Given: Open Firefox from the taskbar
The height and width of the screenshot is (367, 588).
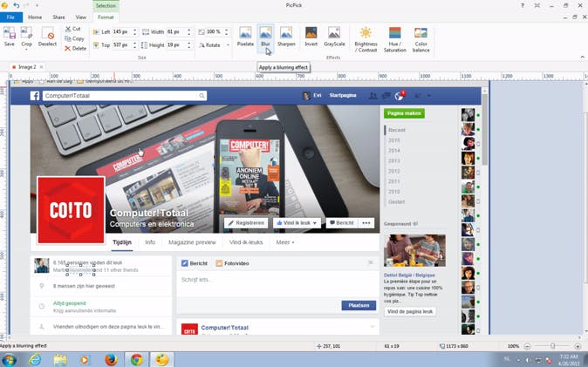Looking at the screenshot, I should (111, 360).
